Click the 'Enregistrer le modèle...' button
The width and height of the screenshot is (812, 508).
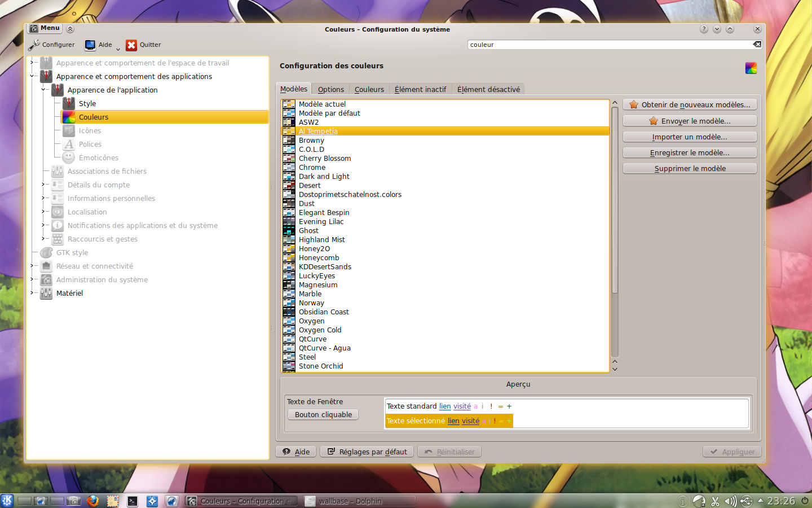[690, 152]
